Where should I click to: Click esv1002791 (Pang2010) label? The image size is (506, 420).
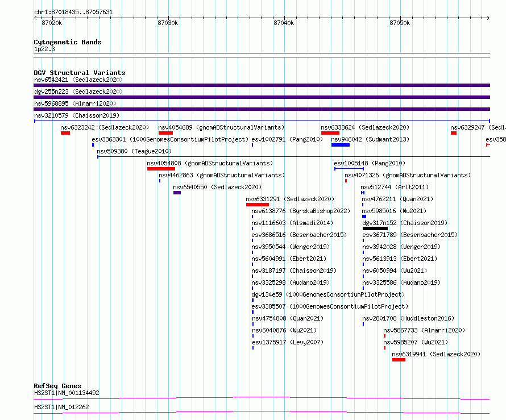tap(287, 139)
